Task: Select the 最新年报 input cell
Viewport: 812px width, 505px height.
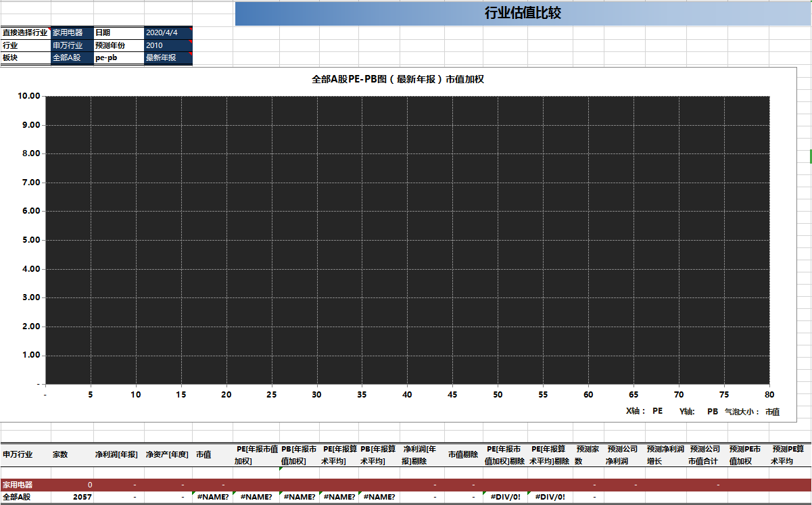Action: point(168,58)
